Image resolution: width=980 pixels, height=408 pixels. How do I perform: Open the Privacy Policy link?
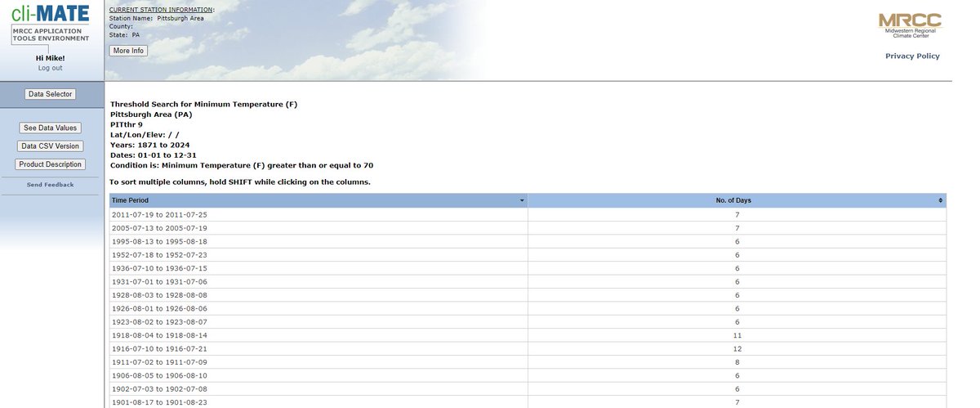coord(912,56)
